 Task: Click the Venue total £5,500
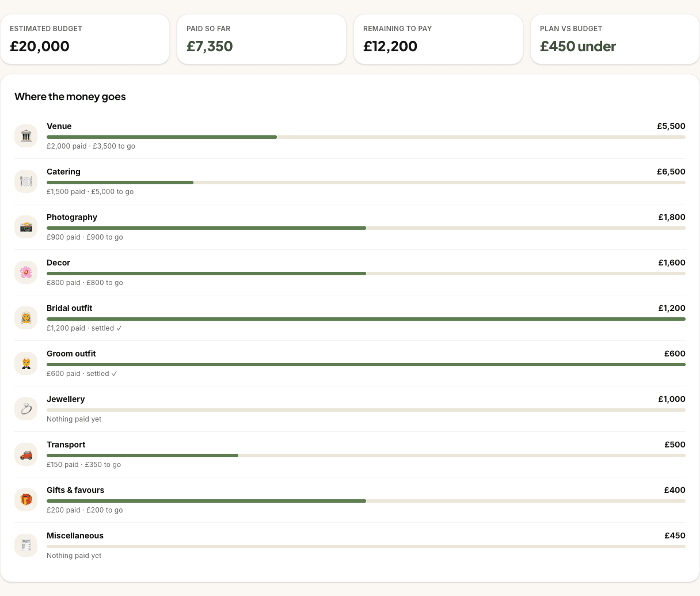pos(671,126)
